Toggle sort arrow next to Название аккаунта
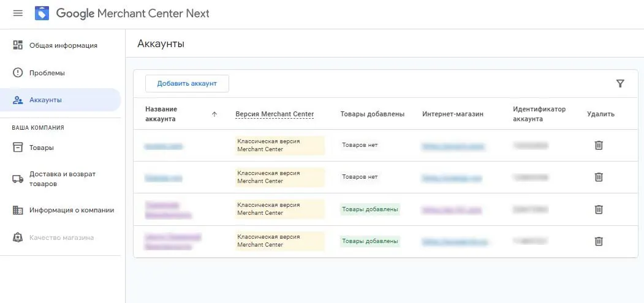Viewport: 644px width, 303px height. (214, 114)
